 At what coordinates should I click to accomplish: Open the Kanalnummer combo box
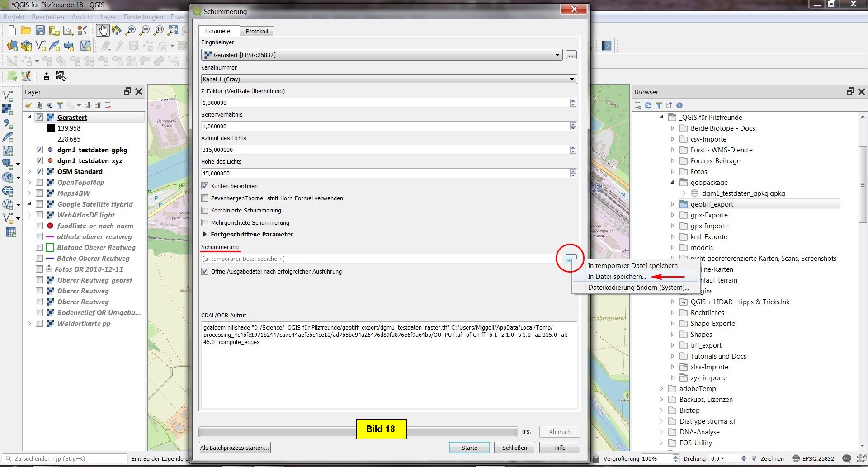(x=388, y=79)
